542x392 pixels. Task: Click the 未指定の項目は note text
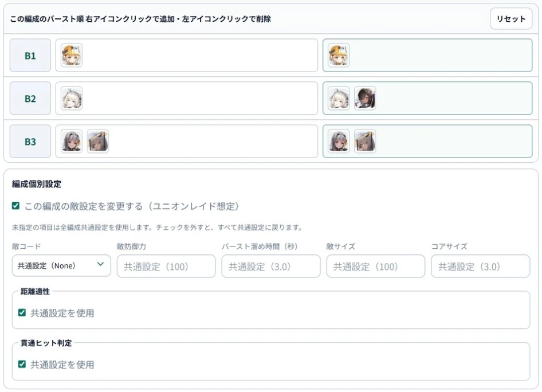[x=158, y=228]
